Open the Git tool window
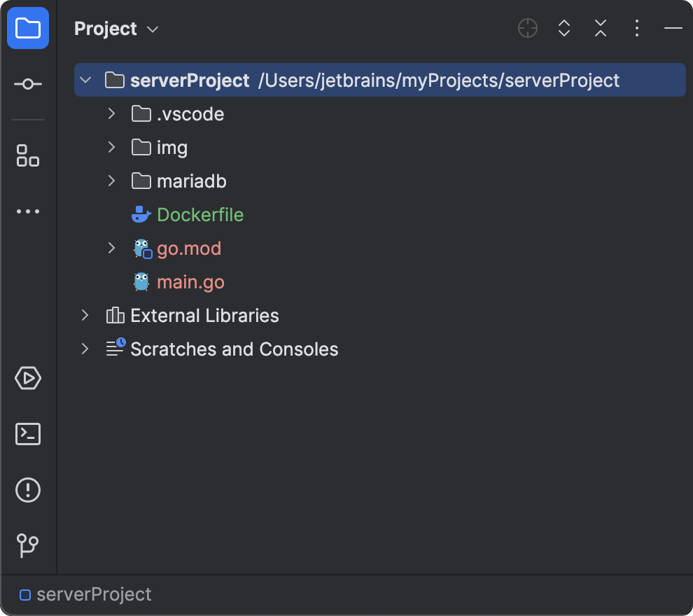The width and height of the screenshot is (693, 616). tap(27, 545)
